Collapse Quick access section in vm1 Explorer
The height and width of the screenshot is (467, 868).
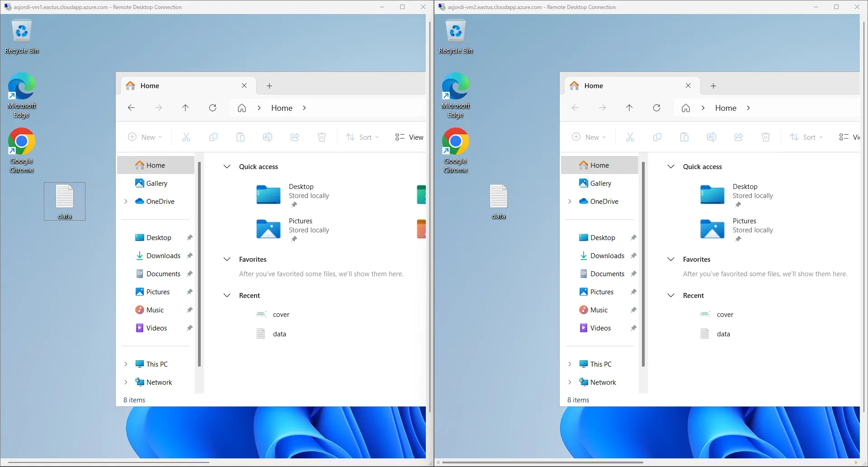[227, 166]
